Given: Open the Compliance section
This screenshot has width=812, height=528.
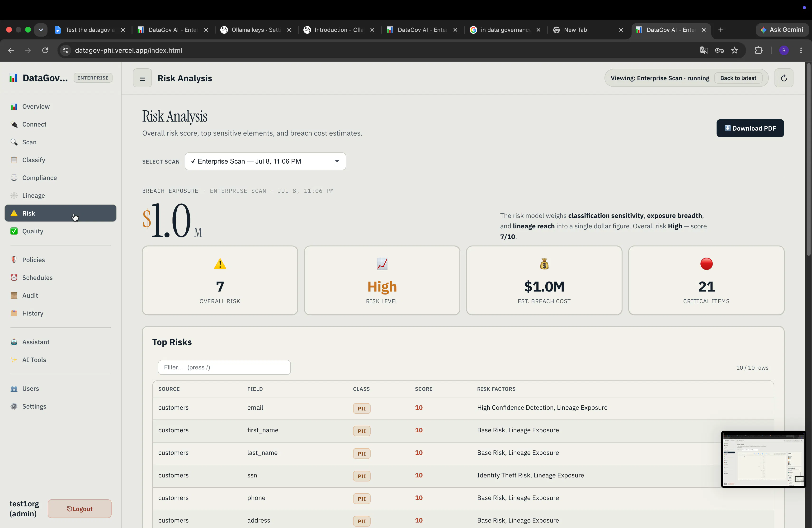Looking at the screenshot, I should click(60, 178).
